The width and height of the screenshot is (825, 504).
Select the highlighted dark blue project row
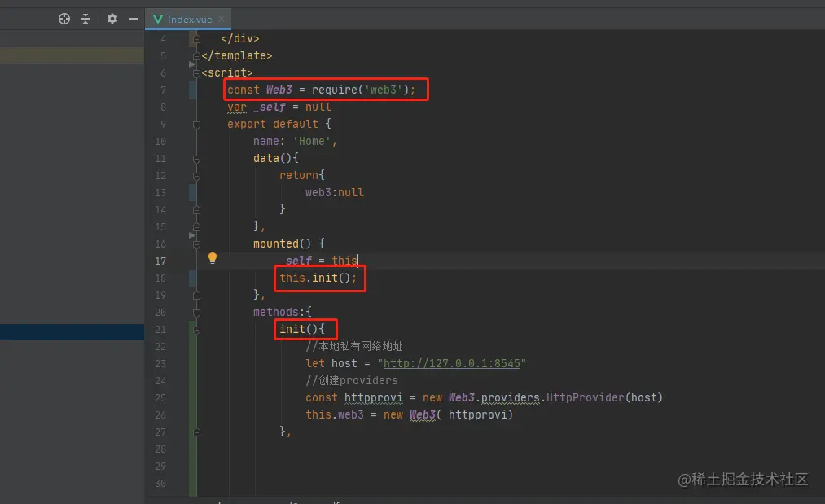(72, 332)
